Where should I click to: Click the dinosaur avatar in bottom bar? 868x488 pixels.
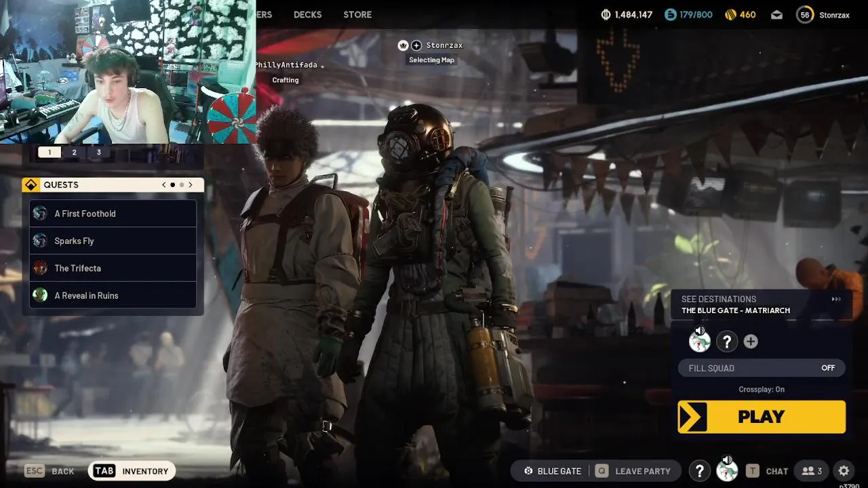coord(727,471)
